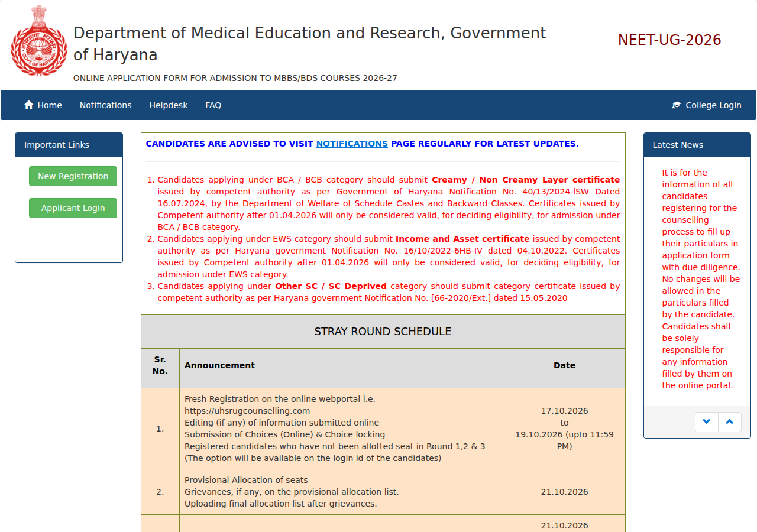Click the Fresh Registration announcement cell

click(x=342, y=429)
